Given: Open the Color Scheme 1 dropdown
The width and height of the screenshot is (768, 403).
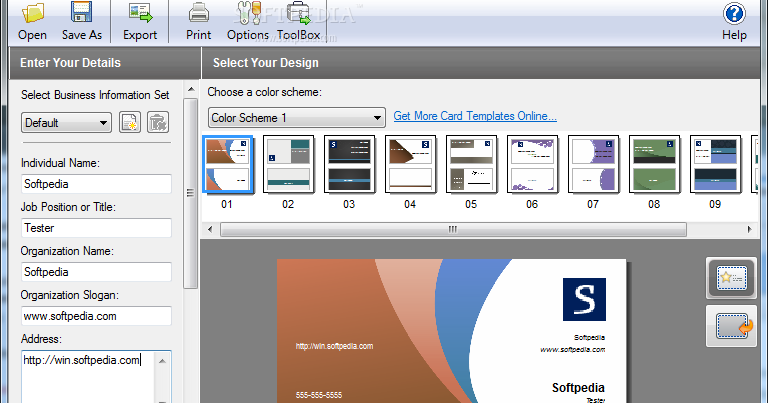Looking at the screenshot, I should 297,118.
